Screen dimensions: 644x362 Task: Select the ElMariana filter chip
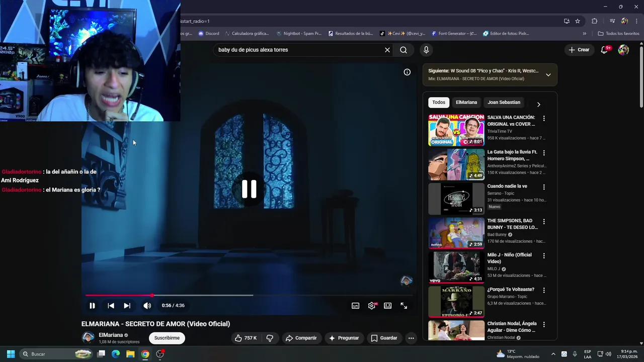click(x=466, y=103)
